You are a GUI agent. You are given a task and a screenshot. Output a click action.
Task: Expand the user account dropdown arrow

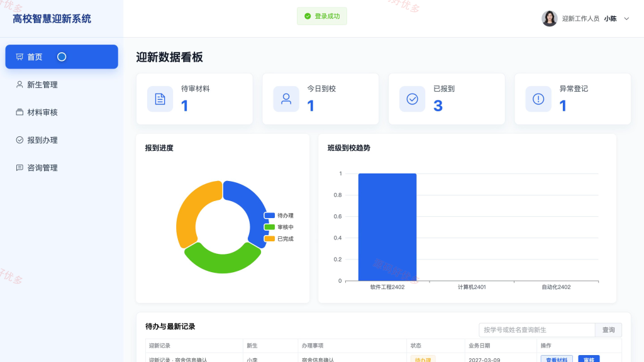626,18
